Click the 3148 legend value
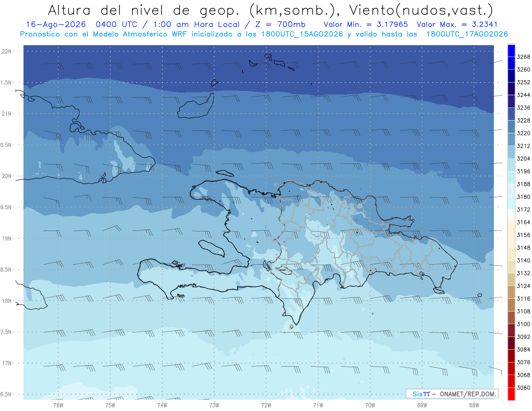532x411 pixels. [523, 248]
